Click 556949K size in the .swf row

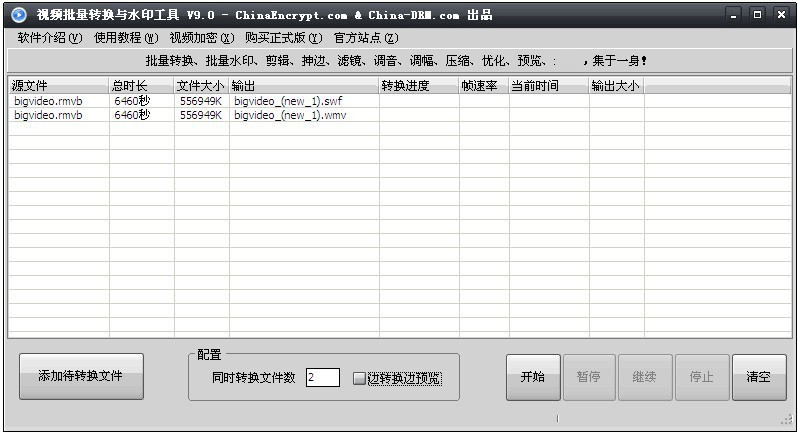click(x=201, y=101)
